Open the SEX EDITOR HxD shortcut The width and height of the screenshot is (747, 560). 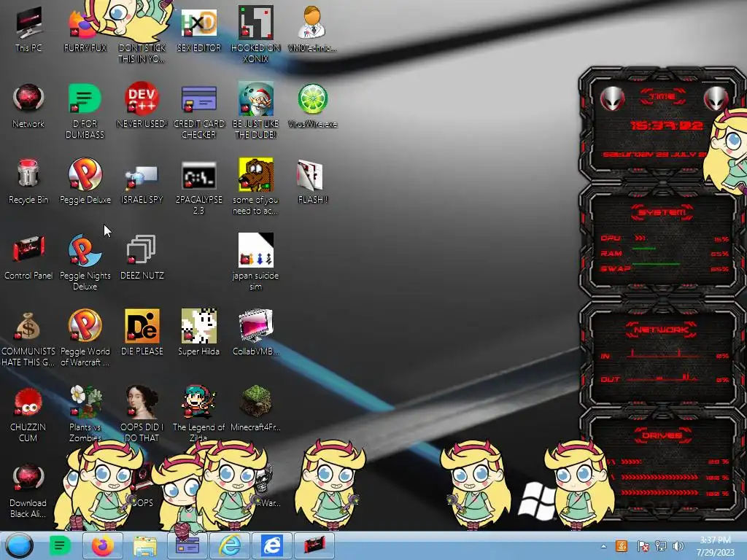pos(198,23)
